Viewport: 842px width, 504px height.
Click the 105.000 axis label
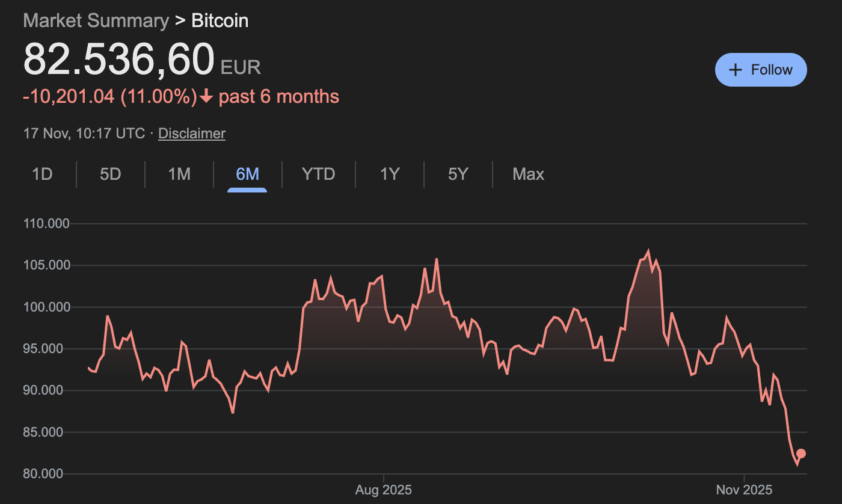click(47, 265)
